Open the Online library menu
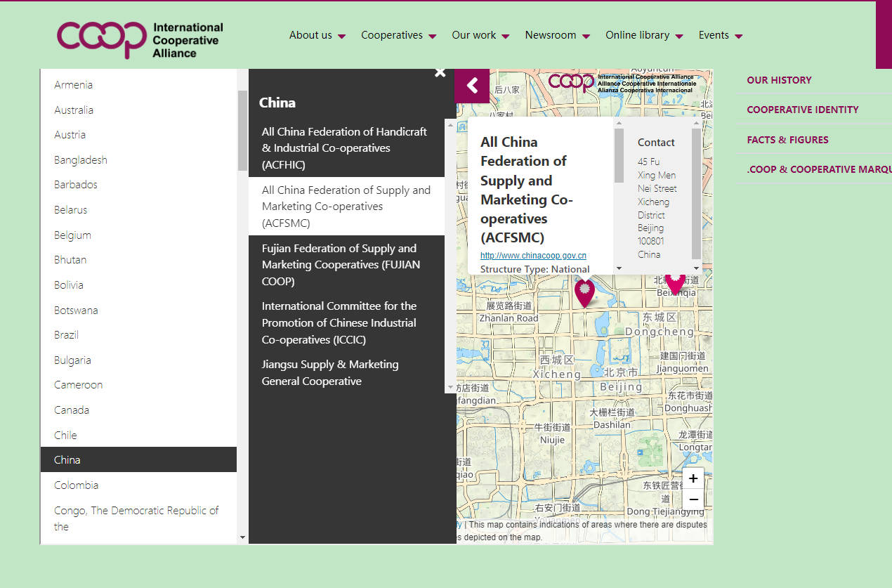Viewport: 892px width, 588px height. click(x=644, y=35)
